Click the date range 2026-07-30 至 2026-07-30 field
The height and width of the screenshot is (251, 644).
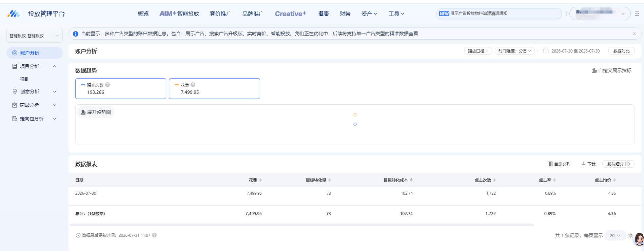(x=575, y=51)
